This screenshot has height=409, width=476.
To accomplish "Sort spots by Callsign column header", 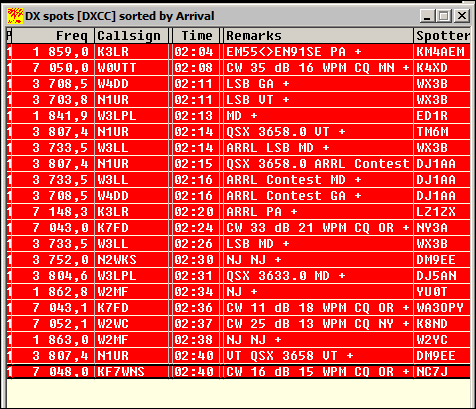I will pyautogui.click(x=132, y=36).
